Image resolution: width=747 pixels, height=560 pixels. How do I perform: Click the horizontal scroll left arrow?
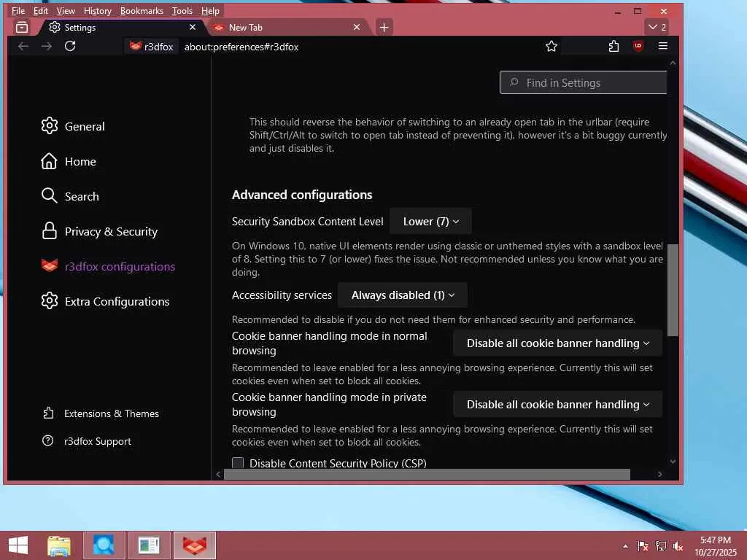coord(218,474)
